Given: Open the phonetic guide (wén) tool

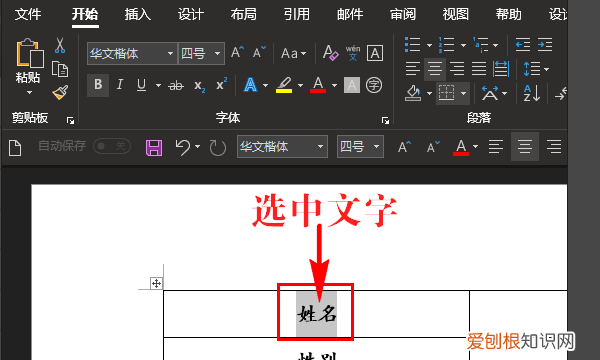Looking at the screenshot, I should pyautogui.click(x=353, y=53).
